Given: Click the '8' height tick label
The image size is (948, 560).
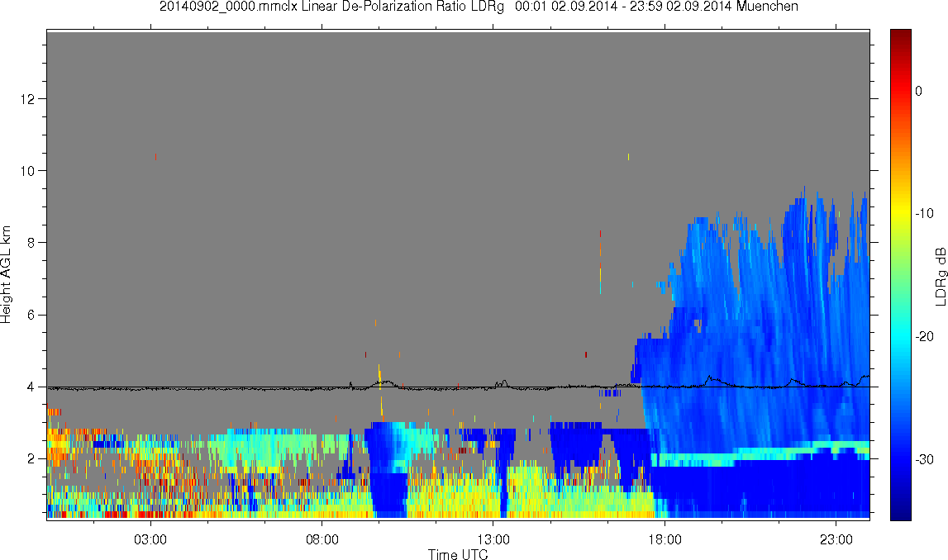Looking at the screenshot, I should [x=31, y=243].
